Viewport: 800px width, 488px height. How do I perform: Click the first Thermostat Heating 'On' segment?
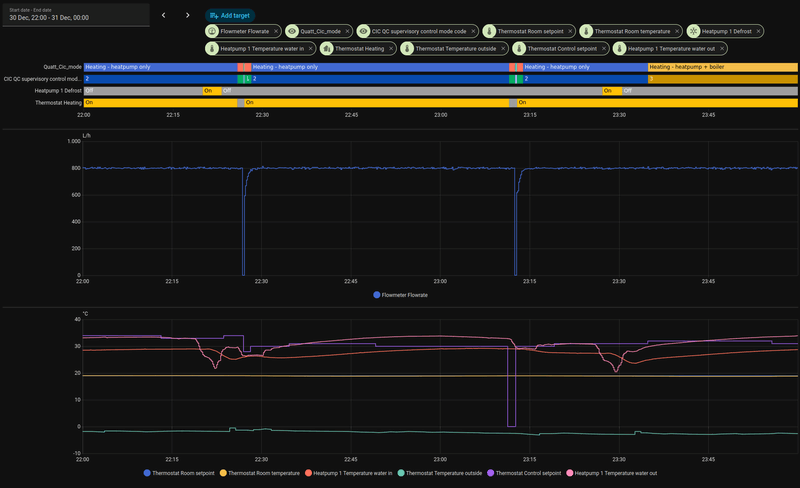click(161, 103)
